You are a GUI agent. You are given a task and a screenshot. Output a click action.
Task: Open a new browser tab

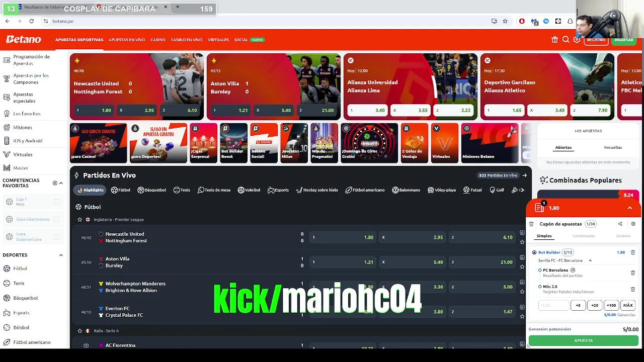pyautogui.click(x=178, y=7)
